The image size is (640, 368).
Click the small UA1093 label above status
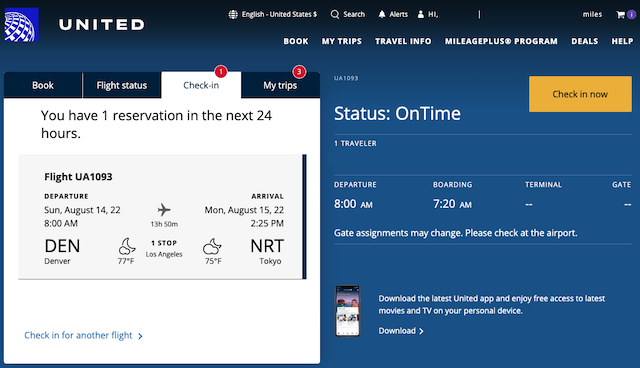[x=346, y=78]
